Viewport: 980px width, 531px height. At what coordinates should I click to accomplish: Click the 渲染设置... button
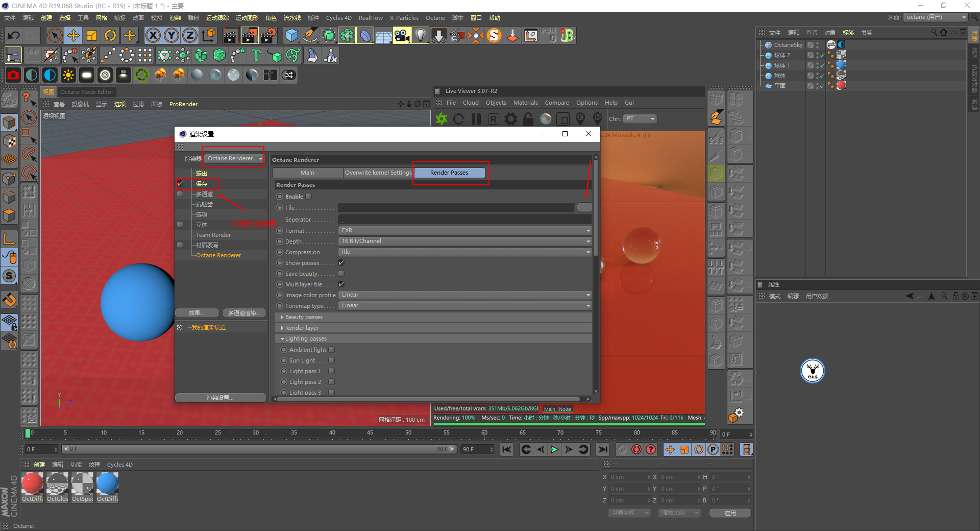point(220,398)
